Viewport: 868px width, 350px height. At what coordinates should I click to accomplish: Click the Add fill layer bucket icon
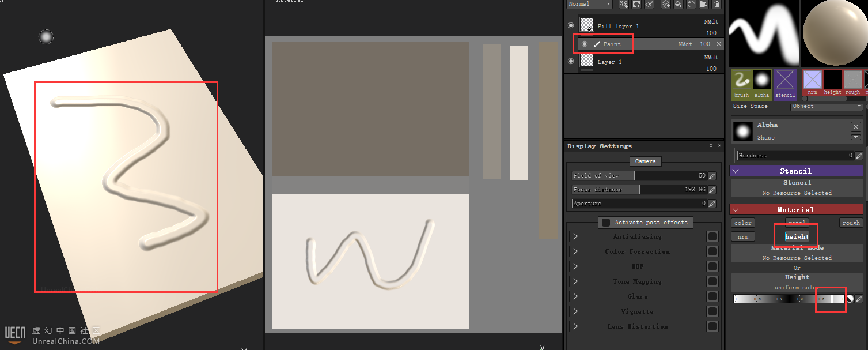[x=679, y=4]
